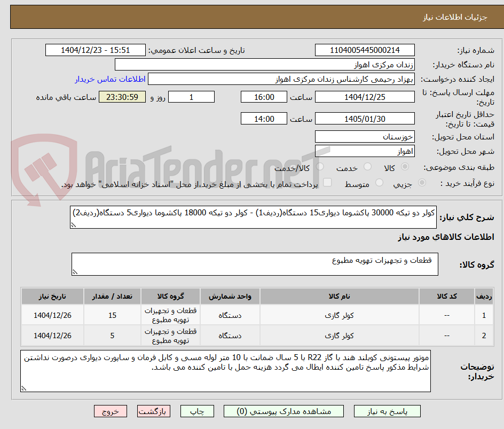This screenshot has width=504, height=429.
Task: Click the چاپ print button
Action: coord(197,411)
